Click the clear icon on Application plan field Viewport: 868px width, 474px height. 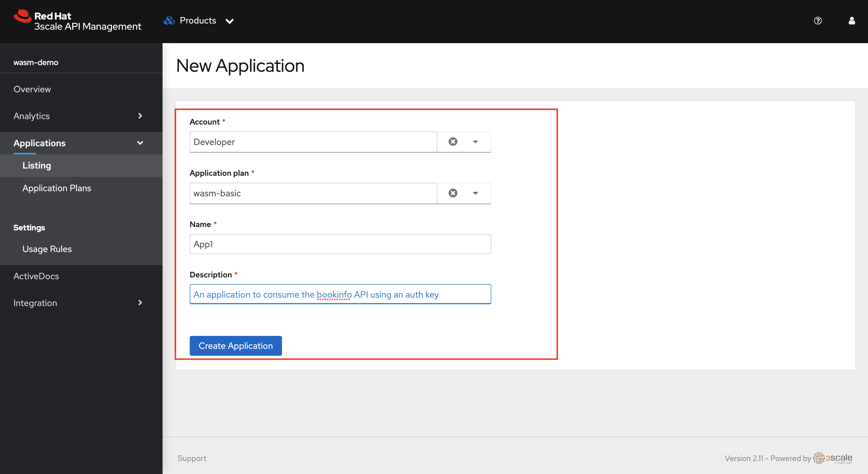pos(452,193)
